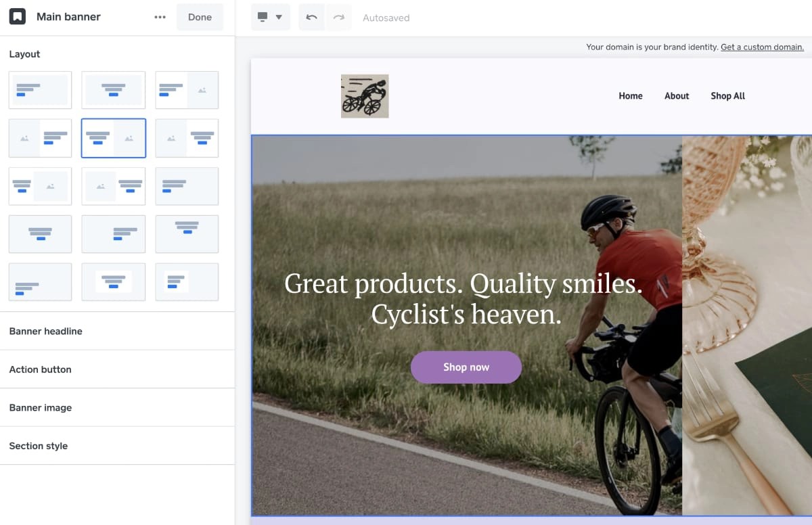This screenshot has width=812, height=525.
Task: Click the Done button
Action: pyautogui.click(x=200, y=17)
